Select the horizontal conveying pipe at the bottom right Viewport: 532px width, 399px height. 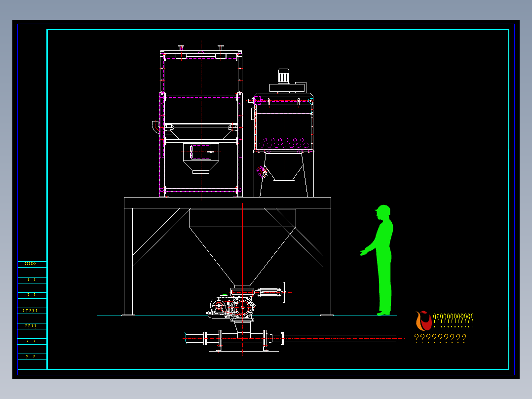pos(340,339)
